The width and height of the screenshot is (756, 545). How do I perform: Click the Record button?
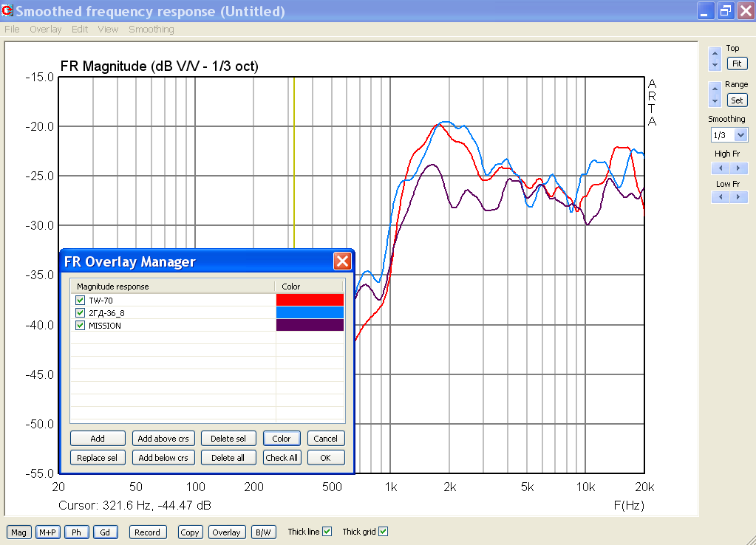pos(148,532)
